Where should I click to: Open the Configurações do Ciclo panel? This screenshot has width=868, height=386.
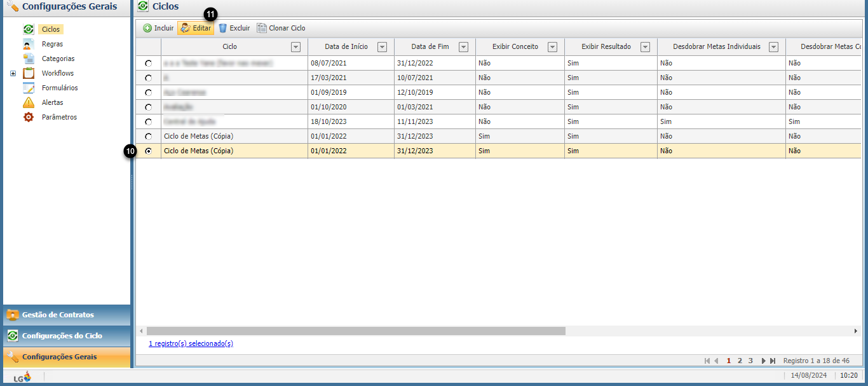point(67,336)
